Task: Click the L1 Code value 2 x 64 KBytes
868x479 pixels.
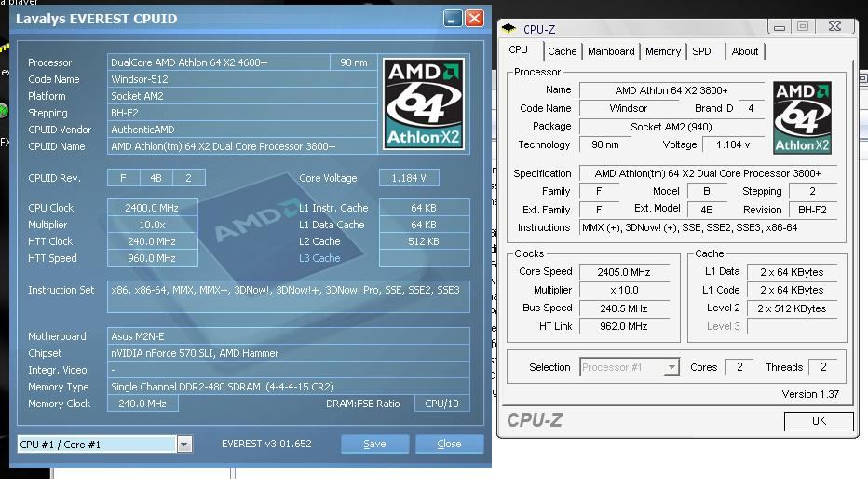Action: coord(792,290)
